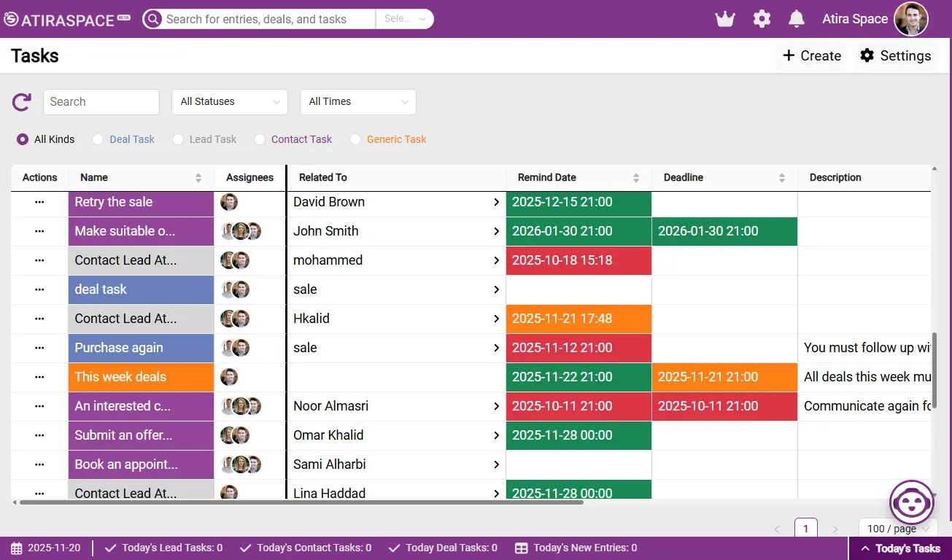The image size is (952, 560).
Task: Create a new task
Action: pyautogui.click(x=811, y=55)
